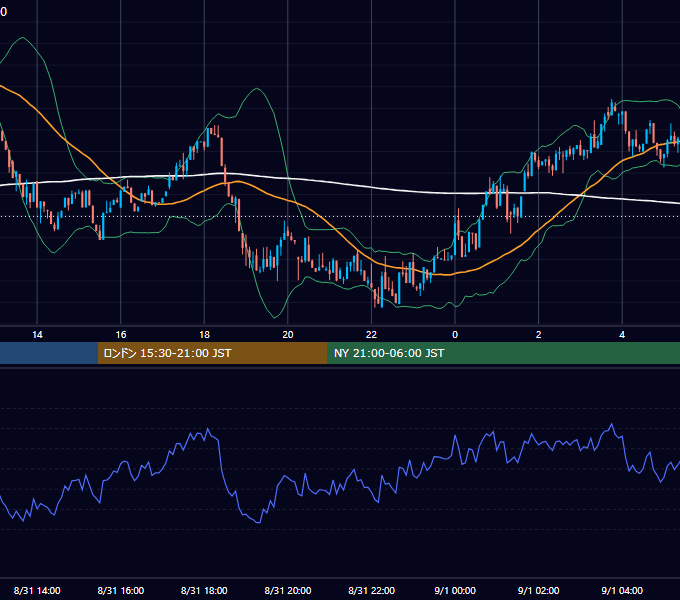680x600 pixels.
Task: Click the blue session bar before ロンドン
Action: point(49,353)
